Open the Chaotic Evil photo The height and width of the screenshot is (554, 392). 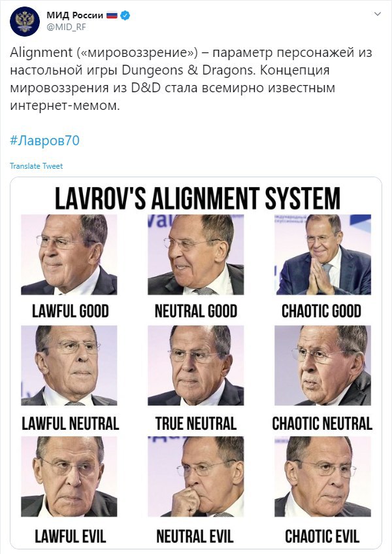point(323,477)
